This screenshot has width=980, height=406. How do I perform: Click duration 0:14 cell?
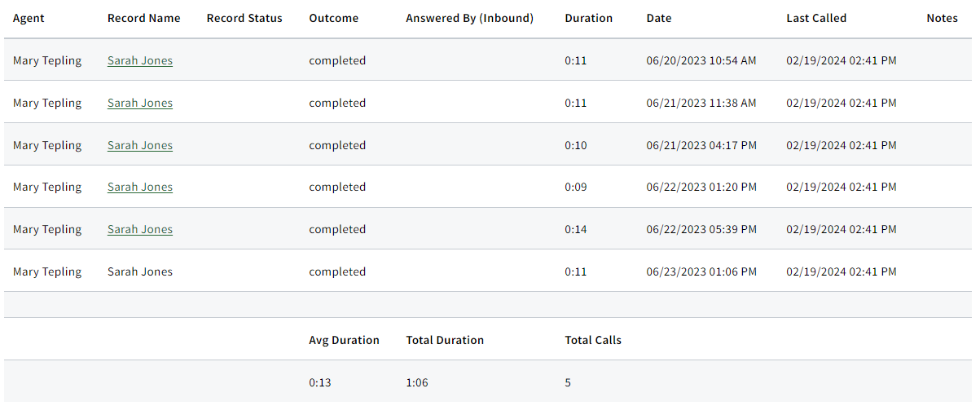576,229
